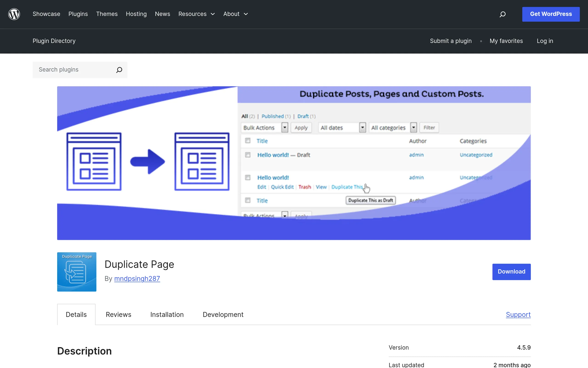Click the Log in link
The width and height of the screenshot is (588, 368).
[x=545, y=41]
